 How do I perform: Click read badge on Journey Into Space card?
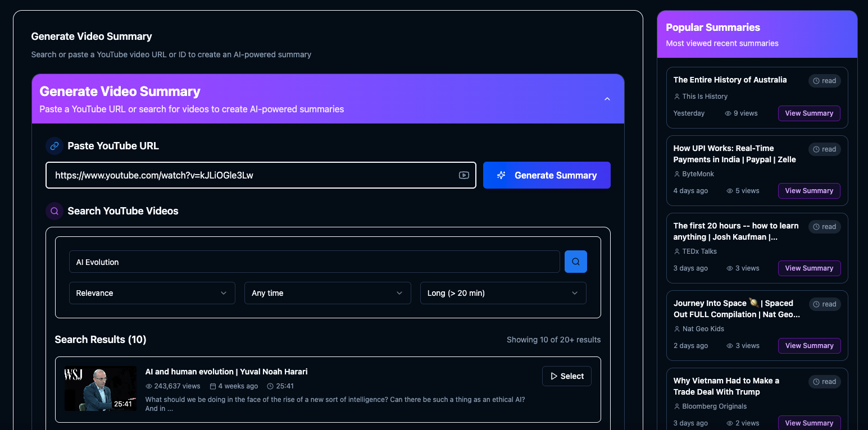825,304
